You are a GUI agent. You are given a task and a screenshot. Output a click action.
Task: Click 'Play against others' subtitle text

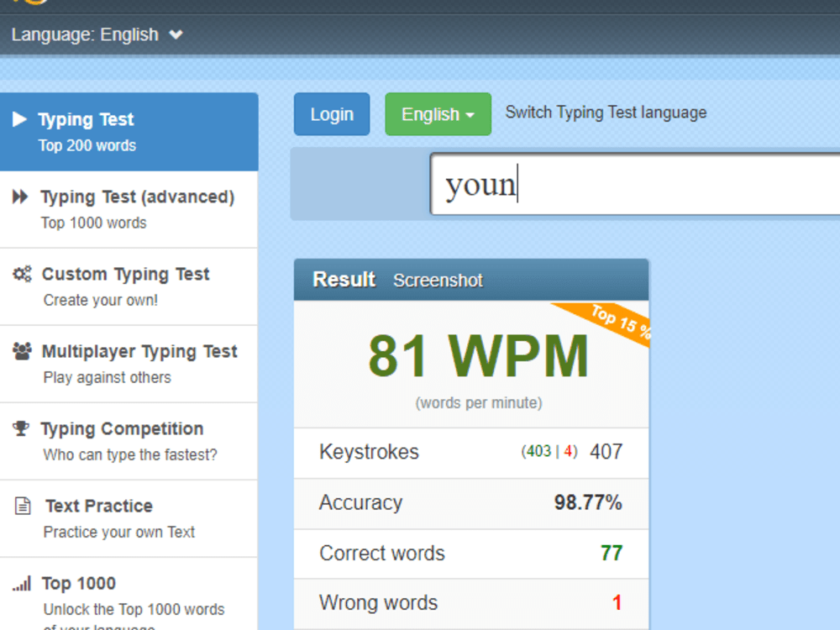tap(107, 377)
